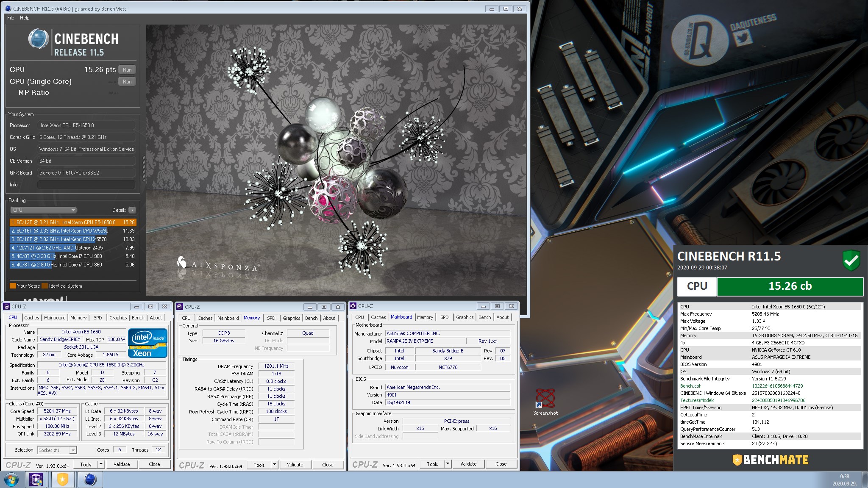
Task: Open the File menu in Cinebench
Action: [11, 18]
